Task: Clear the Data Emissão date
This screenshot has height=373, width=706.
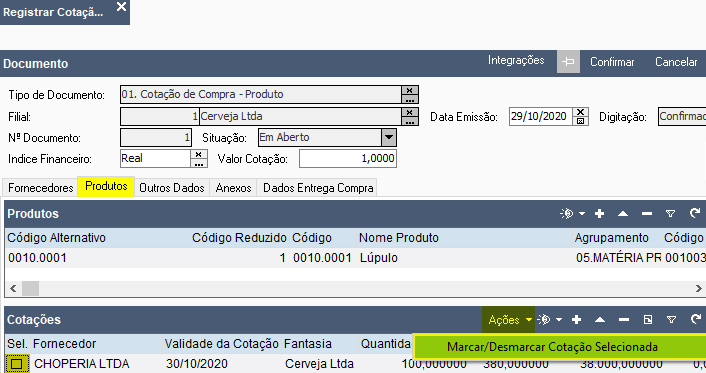Action: [580, 112]
